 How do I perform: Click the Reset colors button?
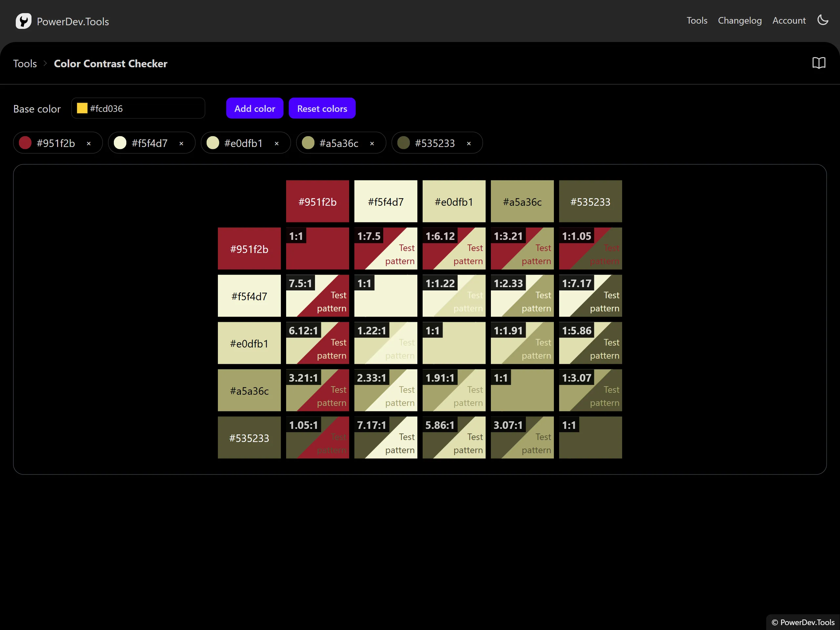click(322, 108)
